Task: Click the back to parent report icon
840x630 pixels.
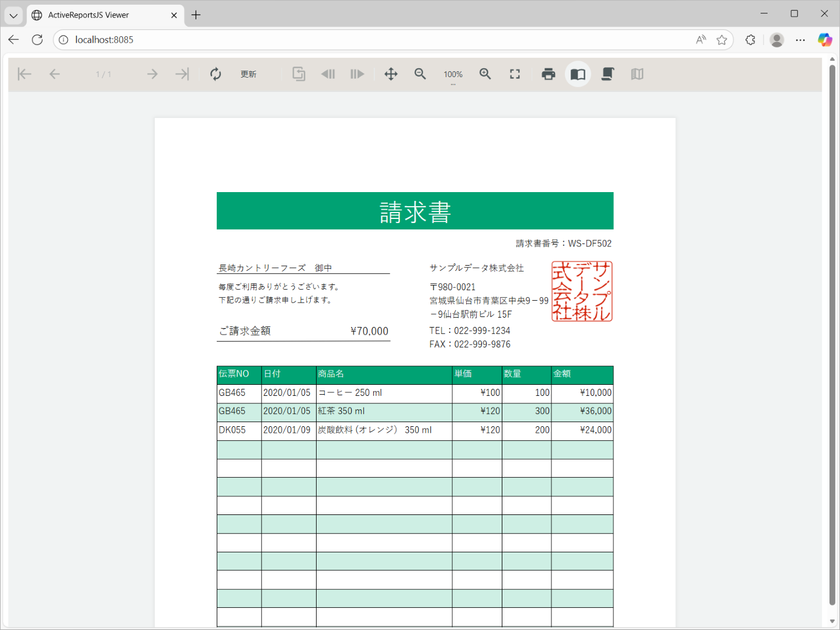Action: pyautogui.click(x=298, y=74)
